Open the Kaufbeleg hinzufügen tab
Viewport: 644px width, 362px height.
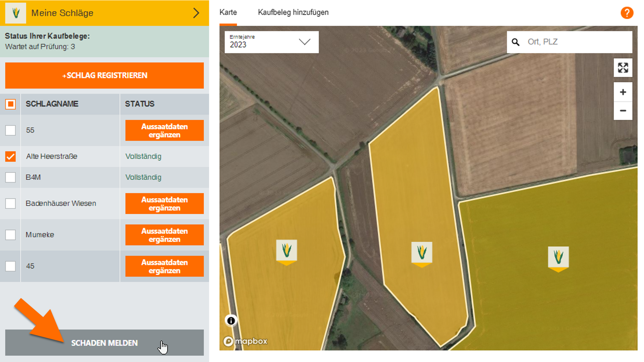pos(293,12)
